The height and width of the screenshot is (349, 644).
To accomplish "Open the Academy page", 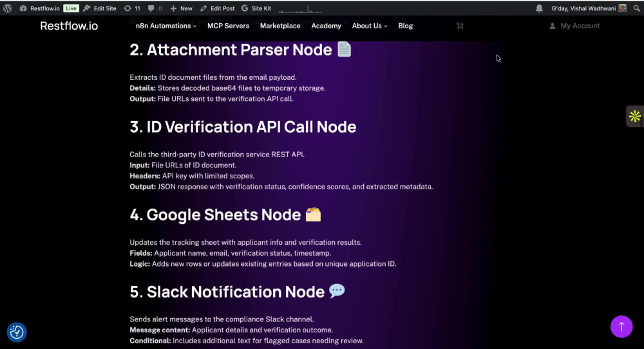I will tap(326, 26).
